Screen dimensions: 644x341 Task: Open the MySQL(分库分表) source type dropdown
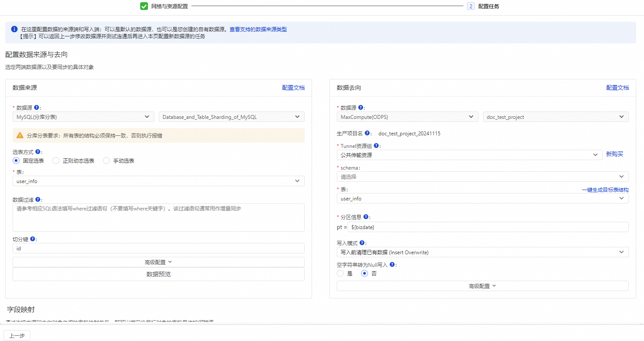pos(83,117)
